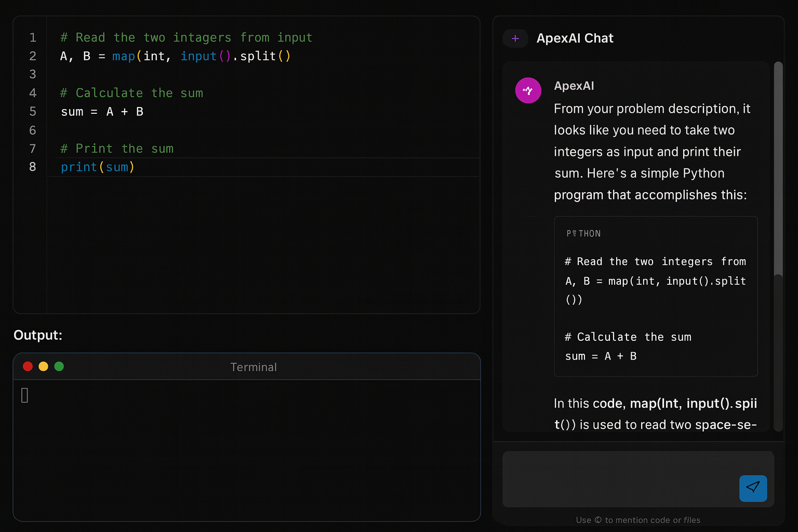Click the PYTHON label of chat code block
The width and height of the screenshot is (798, 532).
[x=583, y=234]
